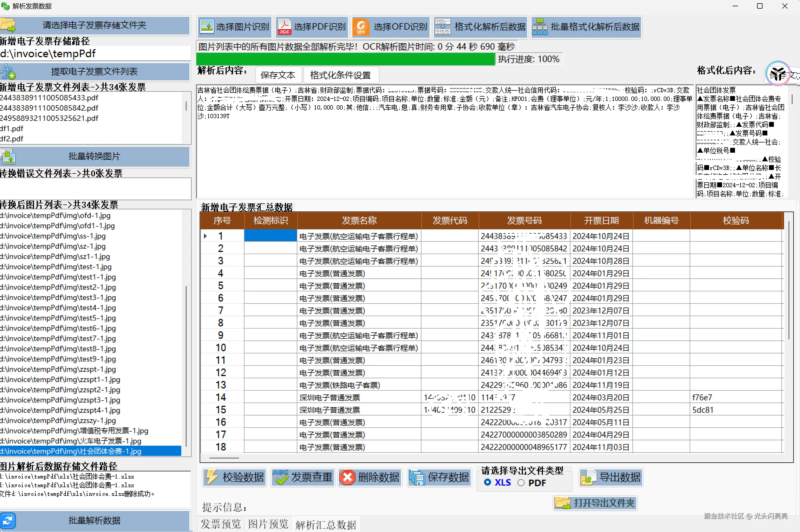Click the image recognition picture icon

click(207, 26)
